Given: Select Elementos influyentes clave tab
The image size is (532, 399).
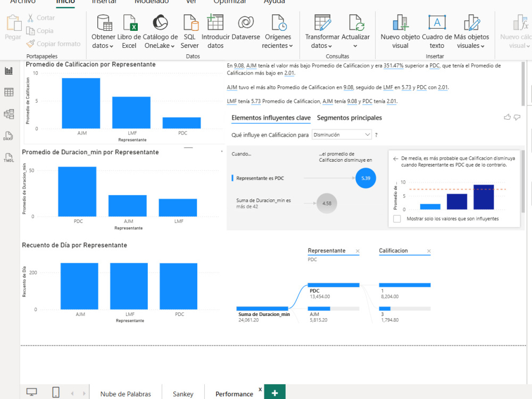Looking at the screenshot, I should [271, 118].
